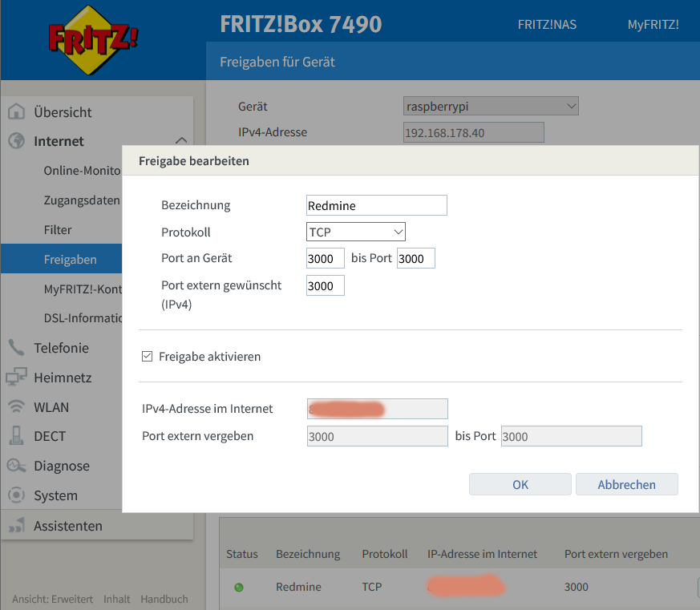Click the Internet globe icon
This screenshot has height=610, width=700.
click(16, 141)
